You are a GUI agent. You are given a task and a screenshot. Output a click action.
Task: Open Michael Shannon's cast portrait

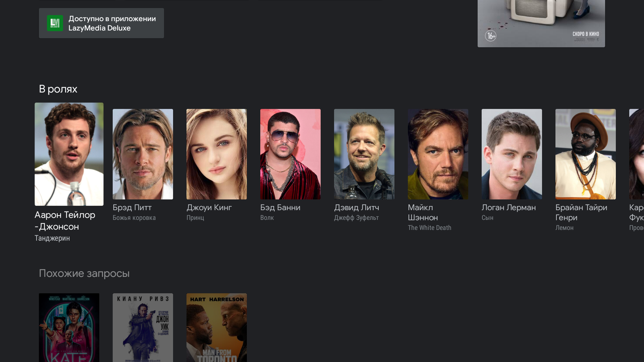(x=438, y=154)
